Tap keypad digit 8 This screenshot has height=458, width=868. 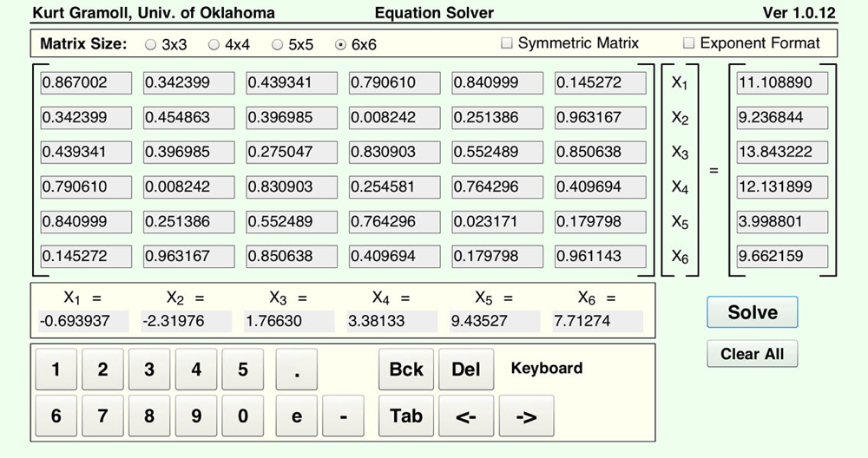pos(149,415)
